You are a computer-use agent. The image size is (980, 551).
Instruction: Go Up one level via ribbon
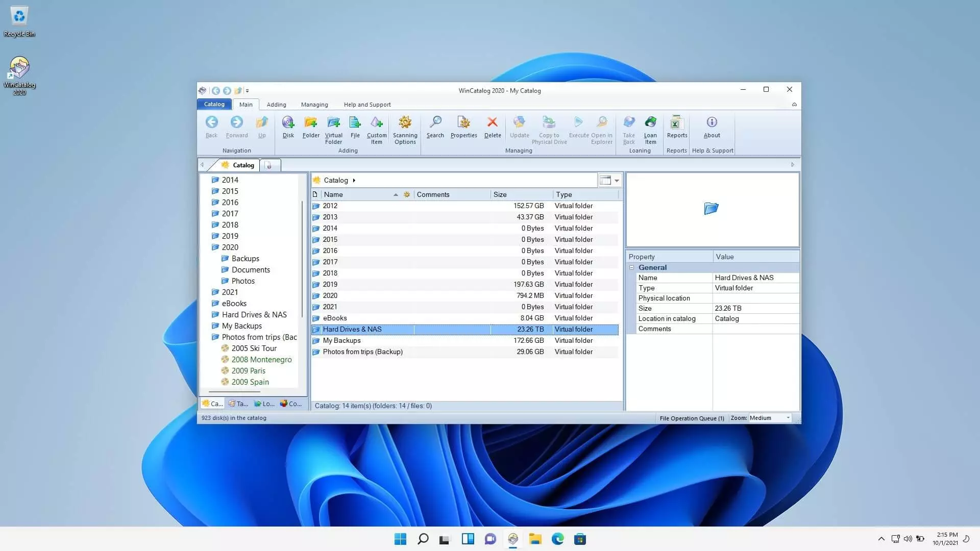tap(262, 127)
